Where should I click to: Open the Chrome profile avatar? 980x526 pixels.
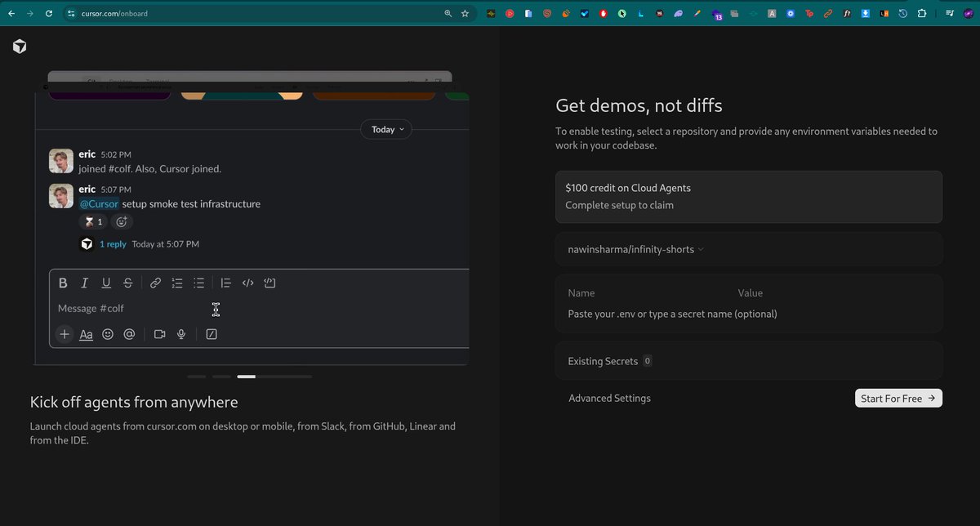click(x=968, y=14)
